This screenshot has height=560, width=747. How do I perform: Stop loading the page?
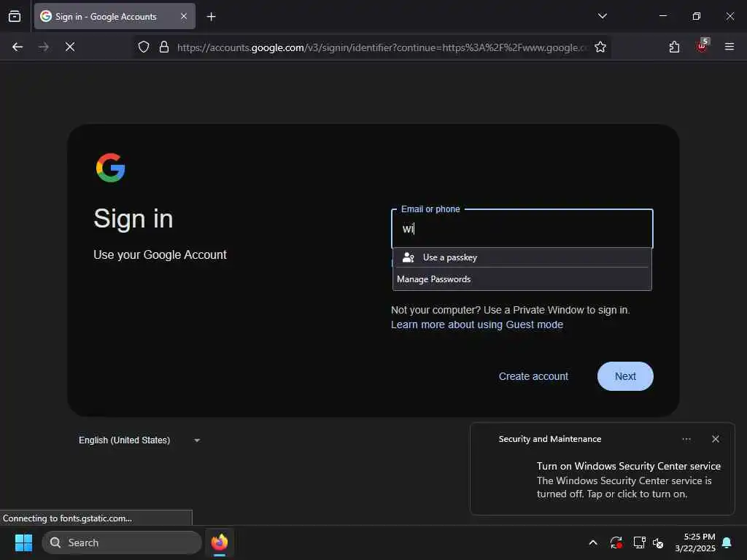coord(69,47)
